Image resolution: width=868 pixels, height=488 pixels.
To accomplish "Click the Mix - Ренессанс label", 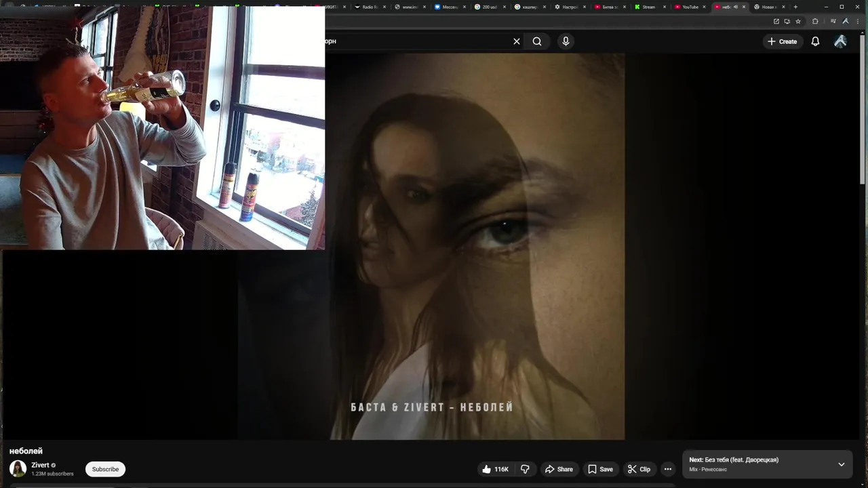I will tap(708, 469).
